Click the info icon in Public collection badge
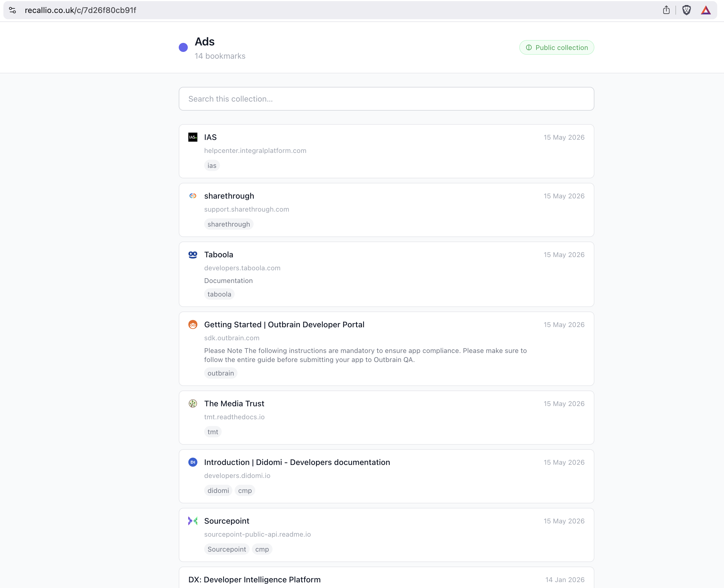This screenshot has height=588, width=724. tap(529, 47)
